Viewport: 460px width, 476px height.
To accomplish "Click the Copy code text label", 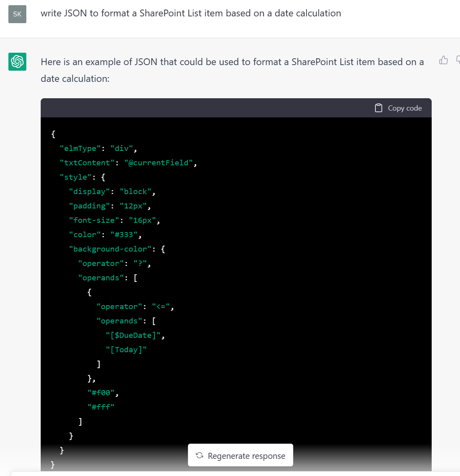I will pos(405,108).
